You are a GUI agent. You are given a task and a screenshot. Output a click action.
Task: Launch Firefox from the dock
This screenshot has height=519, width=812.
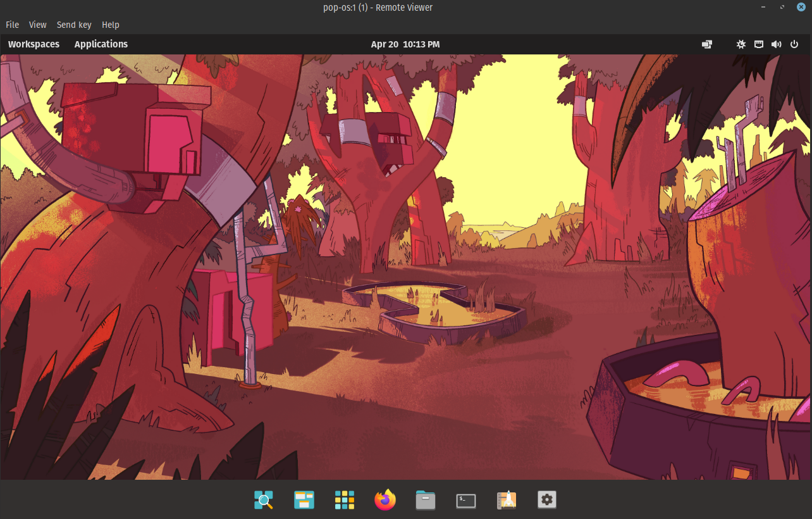[x=385, y=500]
